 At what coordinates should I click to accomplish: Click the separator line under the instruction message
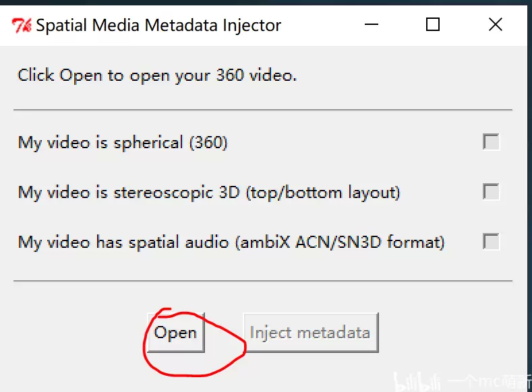(263, 110)
